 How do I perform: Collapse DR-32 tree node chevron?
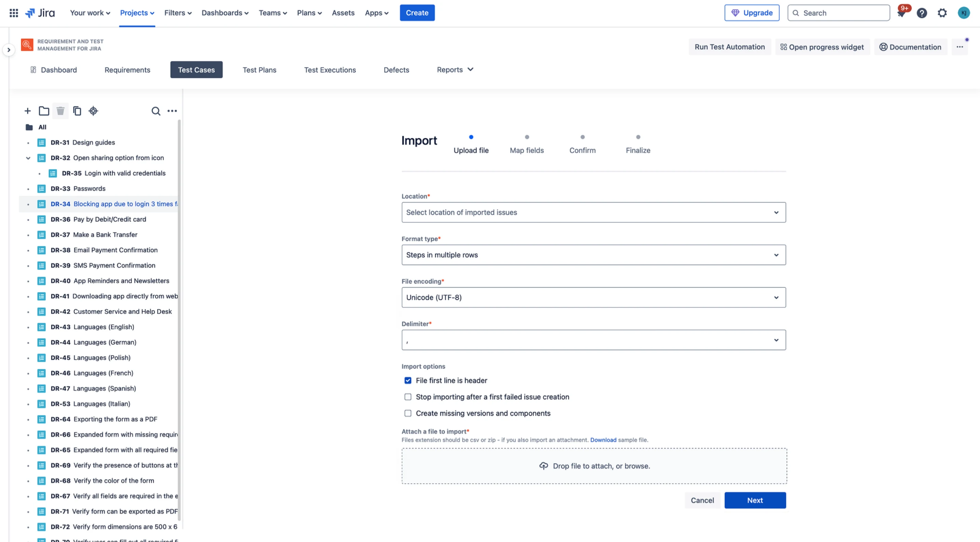[x=28, y=158]
